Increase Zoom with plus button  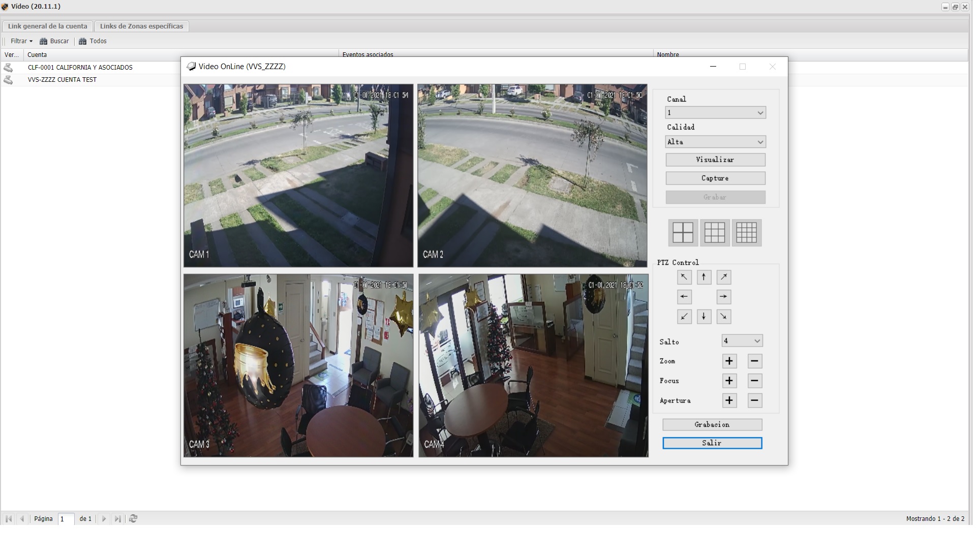(729, 361)
